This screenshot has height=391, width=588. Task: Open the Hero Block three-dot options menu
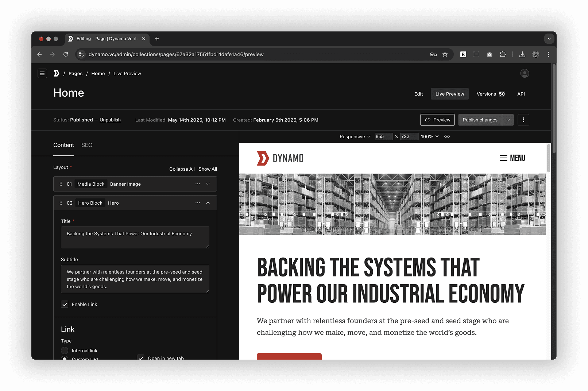[197, 203]
